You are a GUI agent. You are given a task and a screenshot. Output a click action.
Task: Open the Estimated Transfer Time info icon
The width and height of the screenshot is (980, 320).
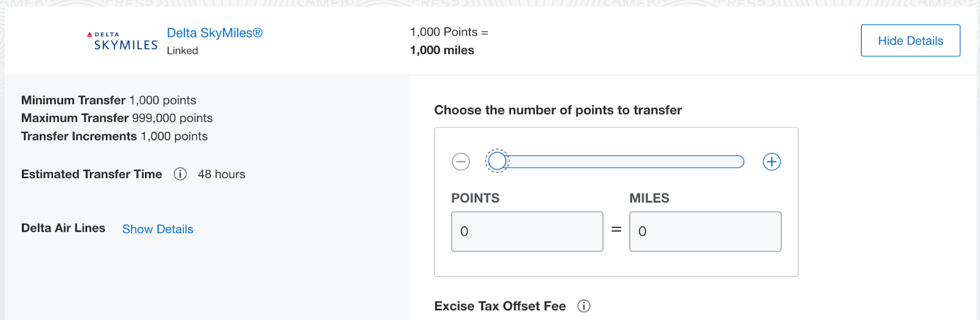[180, 174]
